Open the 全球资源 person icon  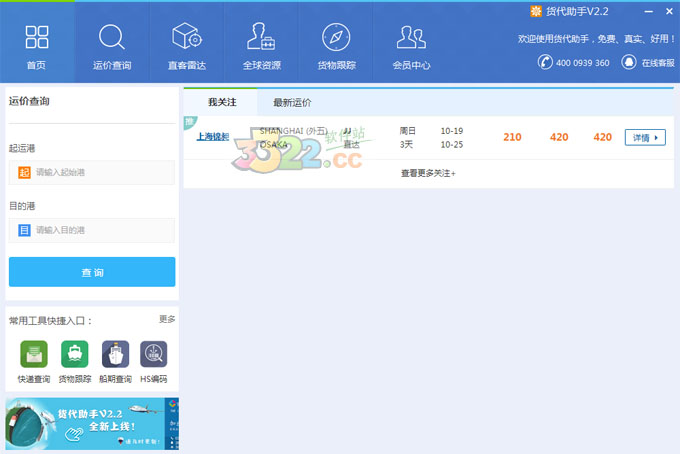click(261, 36)
